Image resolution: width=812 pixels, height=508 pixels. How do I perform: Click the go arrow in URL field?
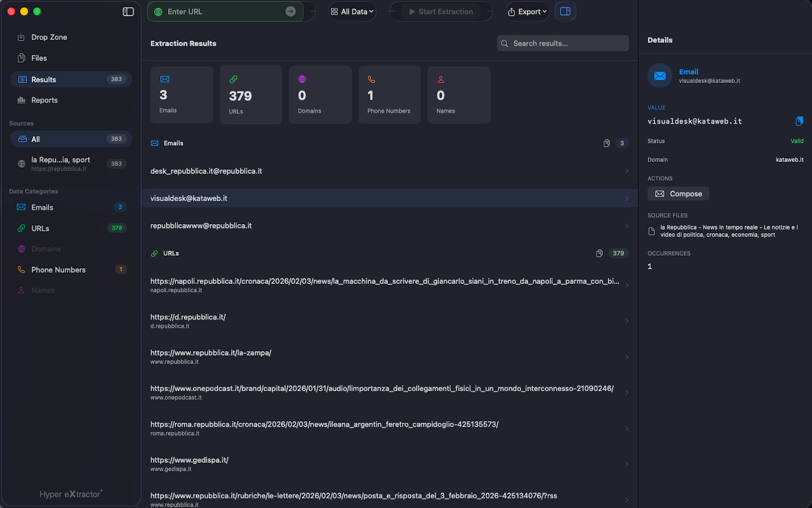click(290, 12)
